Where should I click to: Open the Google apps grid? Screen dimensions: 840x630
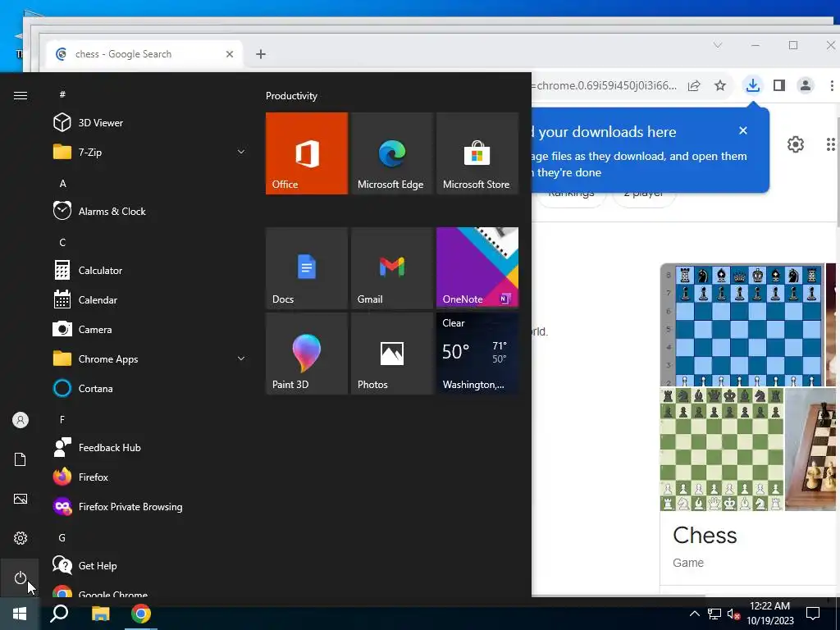pos(831,144)
